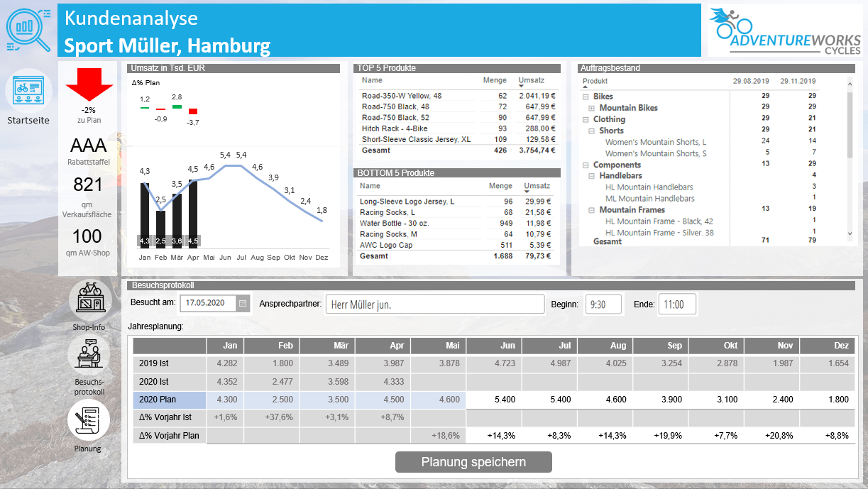This screenshot has height=489, width=868.
Task: Click the Kundenanalyse magnifier chart icon
Action: (x=28, y=30)
